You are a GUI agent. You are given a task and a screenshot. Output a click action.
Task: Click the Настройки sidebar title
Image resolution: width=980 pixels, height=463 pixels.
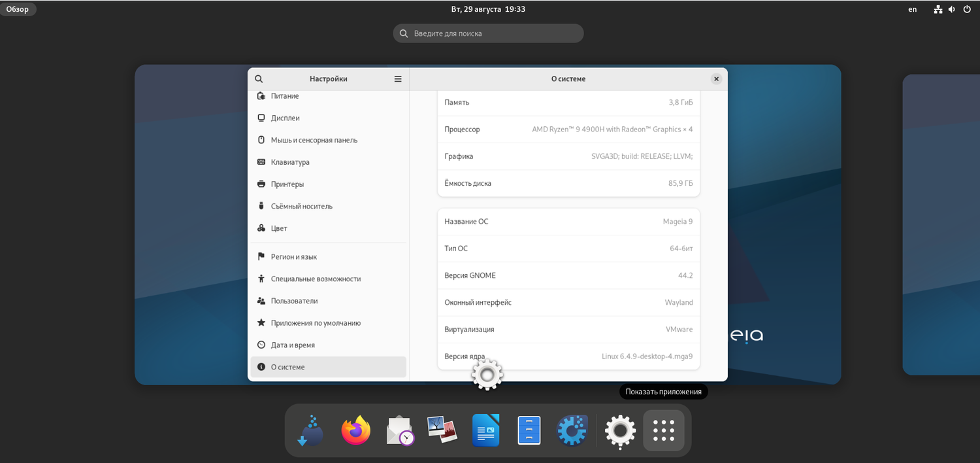(x=329, y=78)
